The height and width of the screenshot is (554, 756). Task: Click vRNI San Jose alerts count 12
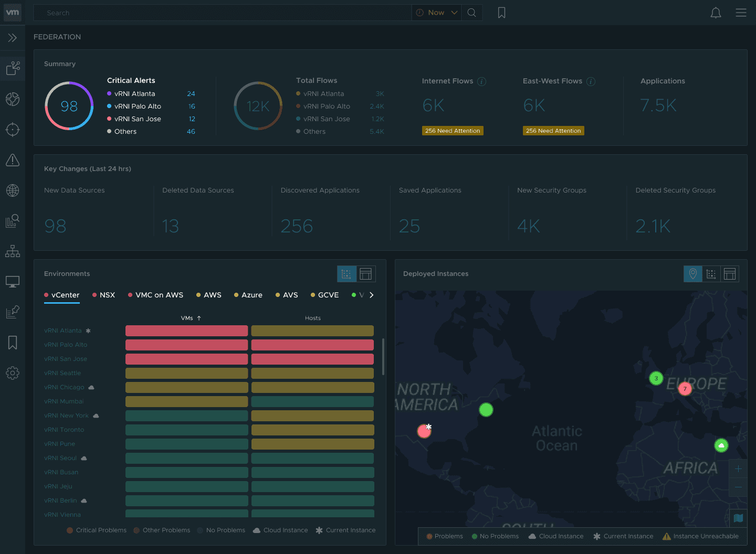[192, 119]
